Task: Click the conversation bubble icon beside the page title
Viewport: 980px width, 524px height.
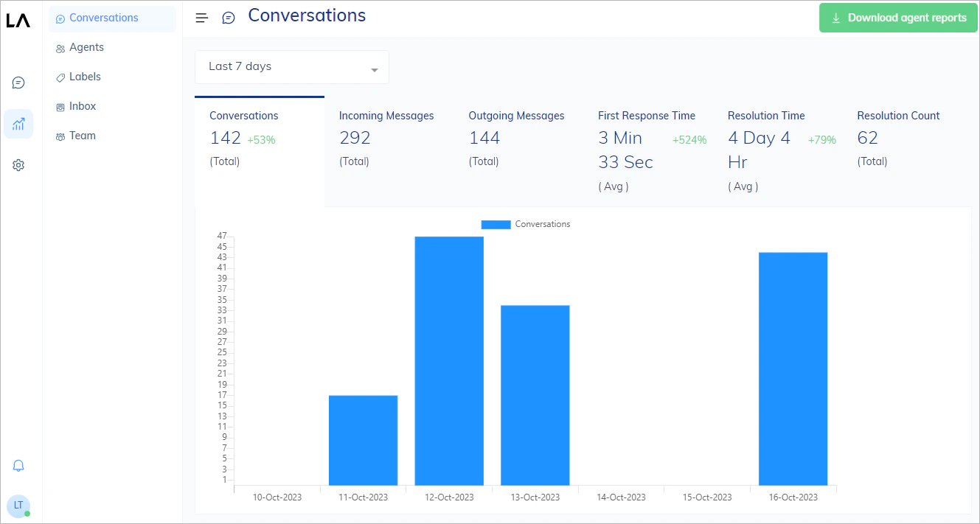Action: click(228, 17)
